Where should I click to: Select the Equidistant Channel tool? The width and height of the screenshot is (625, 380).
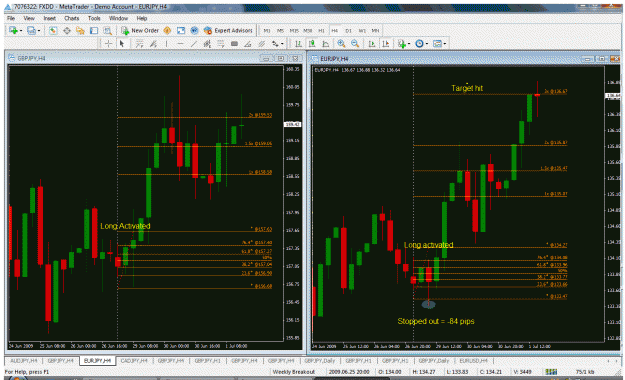[x=207, y=44]
